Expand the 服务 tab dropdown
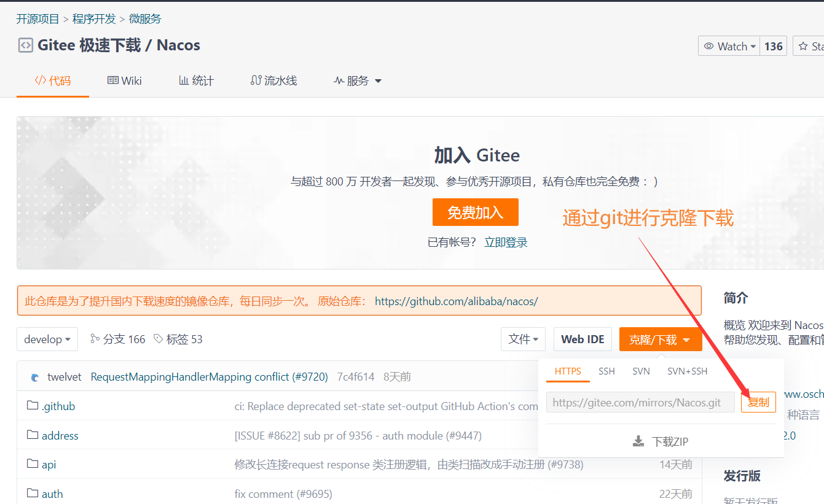The width and height of the screenshot is (824, 504). [x=378, y=81]
